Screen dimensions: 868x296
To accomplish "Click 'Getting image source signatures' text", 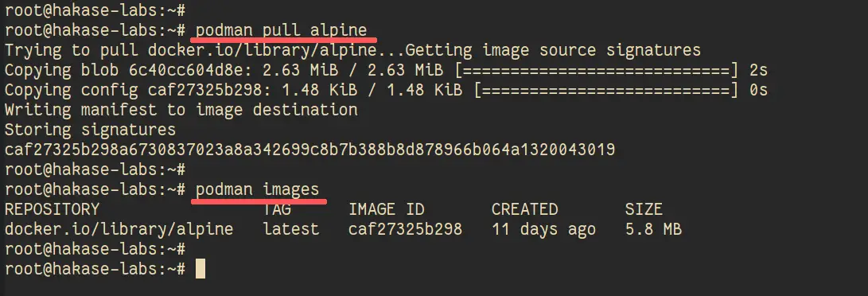I will tap(554, 50).
